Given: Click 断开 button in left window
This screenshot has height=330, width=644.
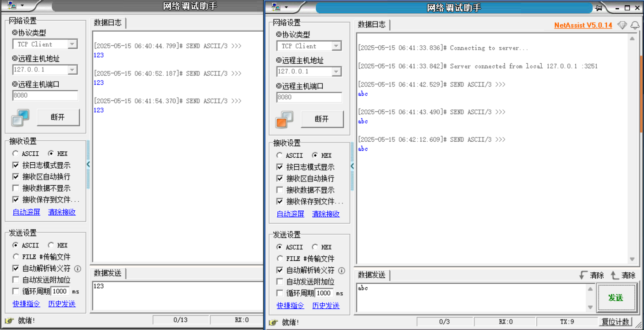Looking at the screenshot, I should (58, 117).
